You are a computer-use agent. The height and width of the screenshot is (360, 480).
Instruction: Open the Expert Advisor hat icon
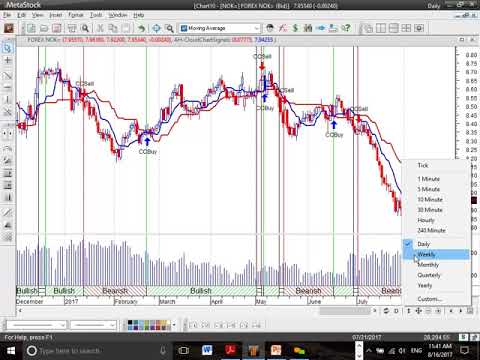point(270,28)
